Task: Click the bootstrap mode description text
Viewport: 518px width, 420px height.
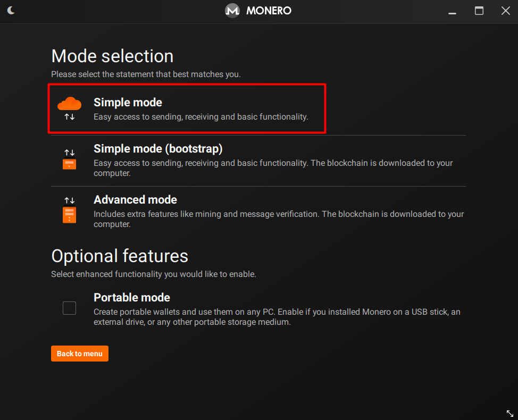Action: [x=273, y=168]
